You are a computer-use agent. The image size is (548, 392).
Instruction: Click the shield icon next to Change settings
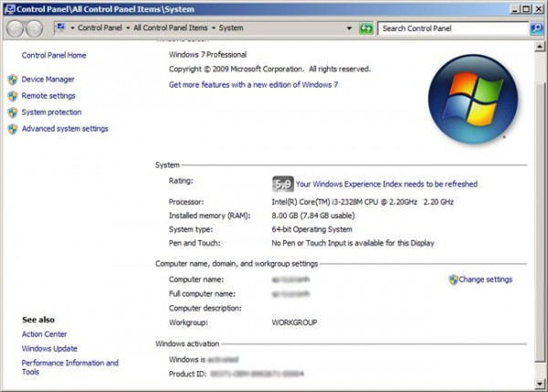point(453,280)
